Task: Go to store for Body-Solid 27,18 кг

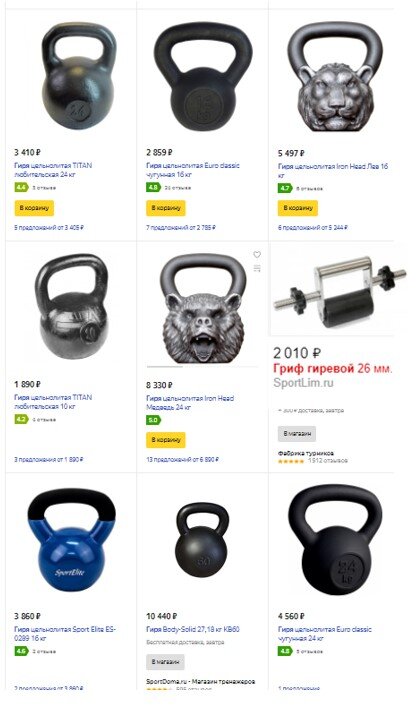Action: (165, 662)
